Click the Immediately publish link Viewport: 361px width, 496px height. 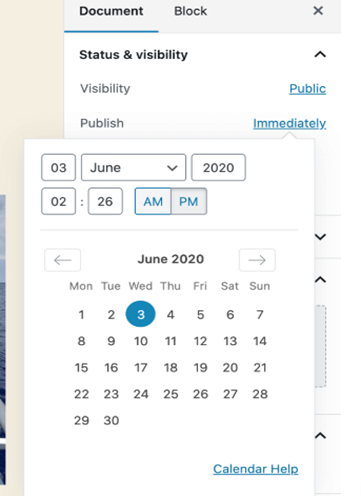289,123
